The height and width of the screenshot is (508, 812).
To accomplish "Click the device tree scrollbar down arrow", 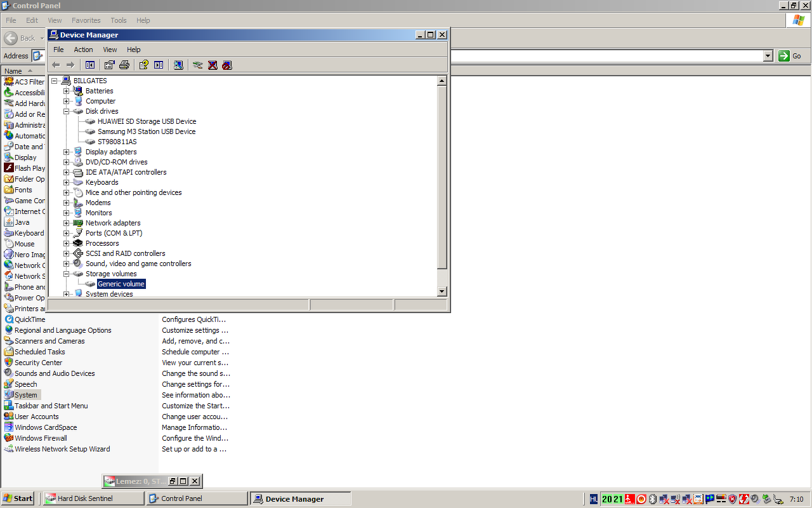I will click(442, 291).
